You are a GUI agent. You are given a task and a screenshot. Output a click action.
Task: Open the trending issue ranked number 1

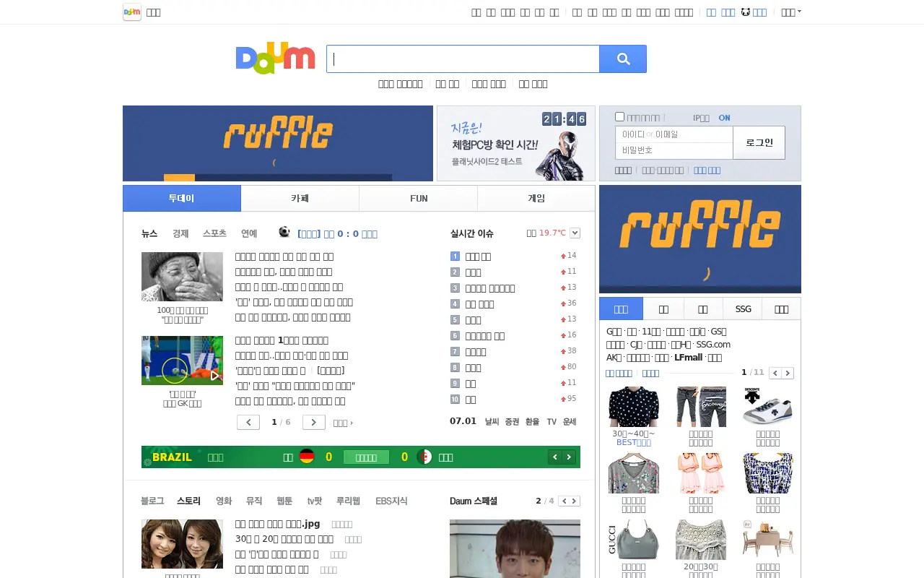point(478,256)
